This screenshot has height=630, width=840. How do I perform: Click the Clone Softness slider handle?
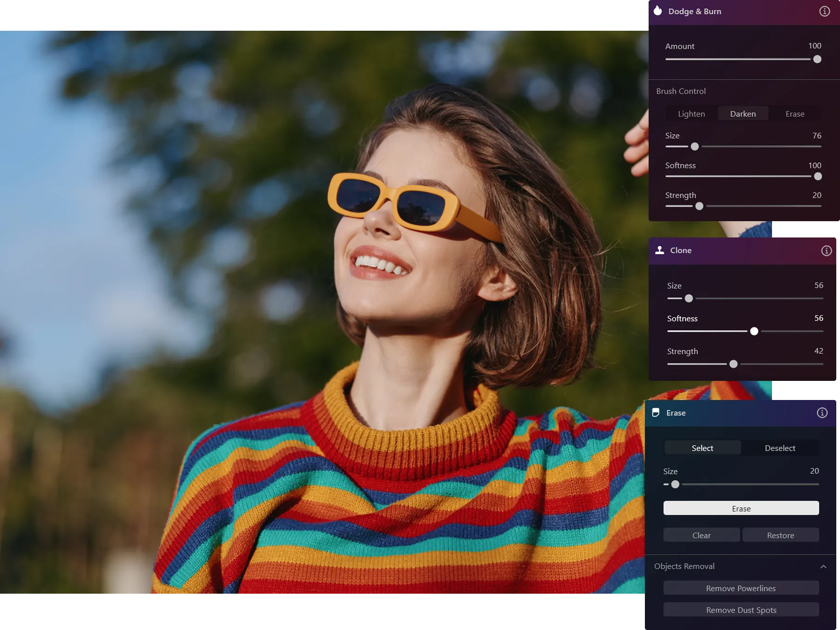coord(754,331)
